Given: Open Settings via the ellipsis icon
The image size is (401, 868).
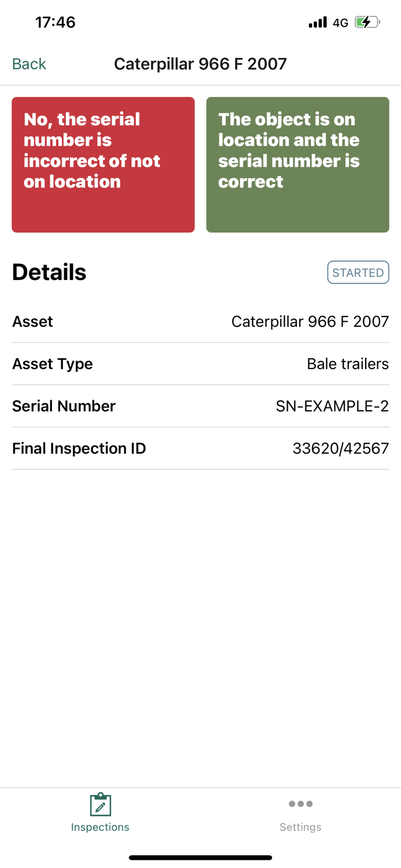Looking at the screenshot, I should pos(300,804).
